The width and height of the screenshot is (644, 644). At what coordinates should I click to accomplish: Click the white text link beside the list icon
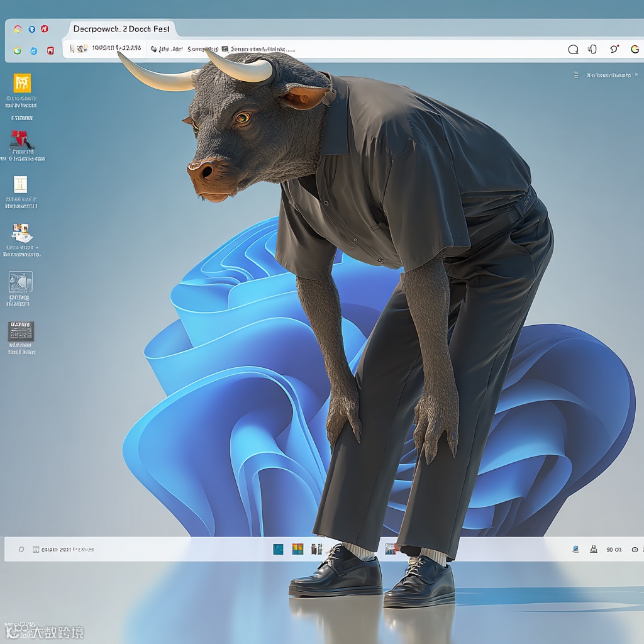609,75
